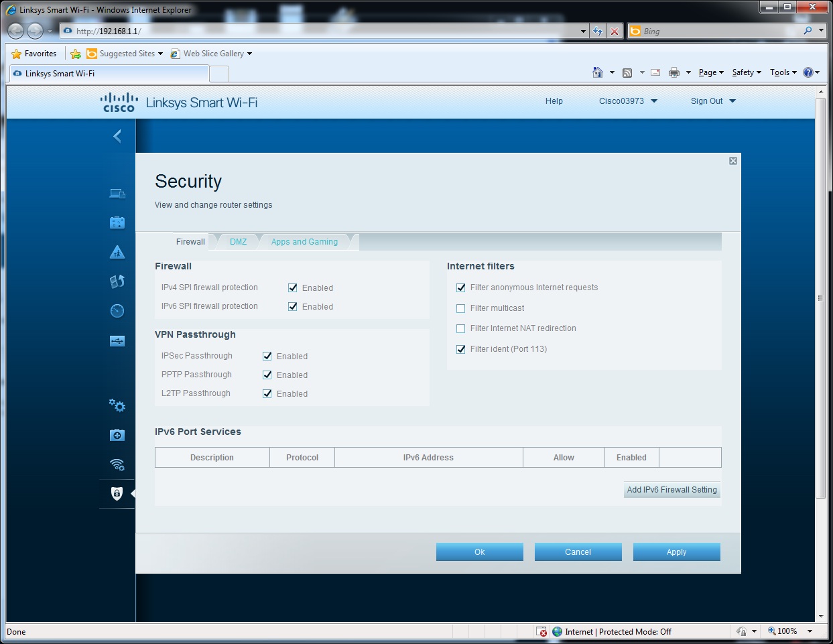Open the Parental Controls sidebar icon

pyautogui.click(x=117, y=252)
